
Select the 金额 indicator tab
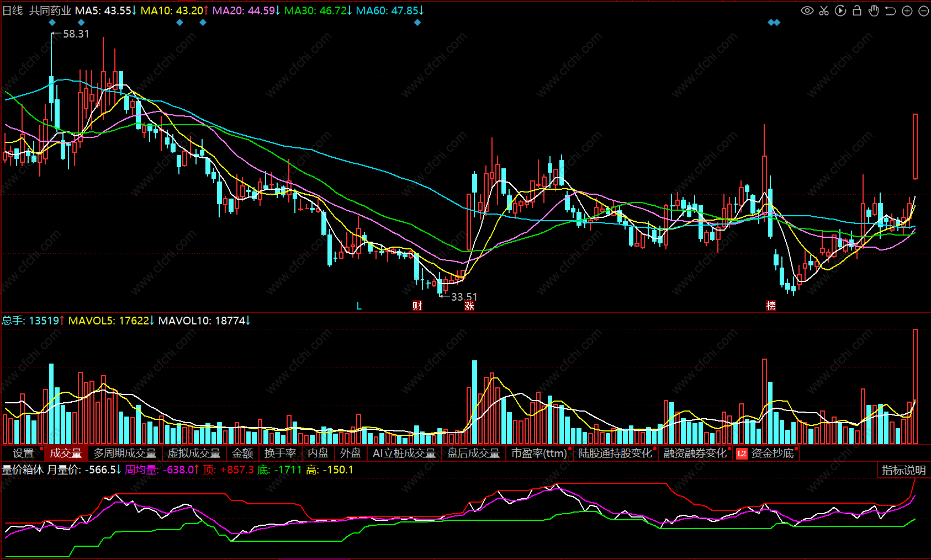[x=242, y=453]
